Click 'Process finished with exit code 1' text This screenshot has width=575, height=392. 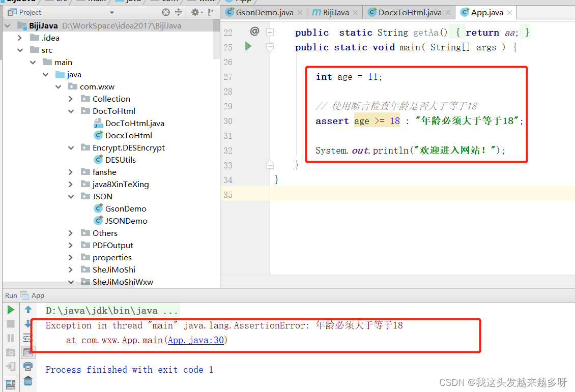point(129,370)
